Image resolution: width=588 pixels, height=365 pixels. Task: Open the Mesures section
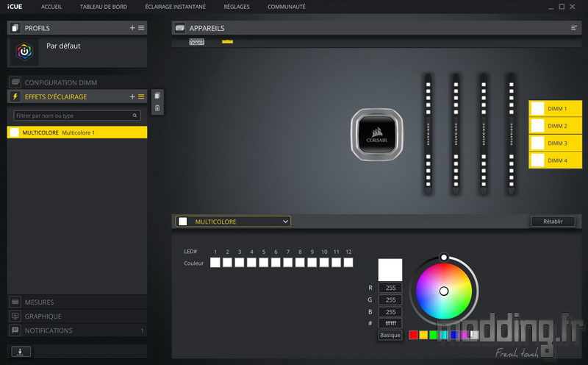pyautogui.click(x=77, y=302)
